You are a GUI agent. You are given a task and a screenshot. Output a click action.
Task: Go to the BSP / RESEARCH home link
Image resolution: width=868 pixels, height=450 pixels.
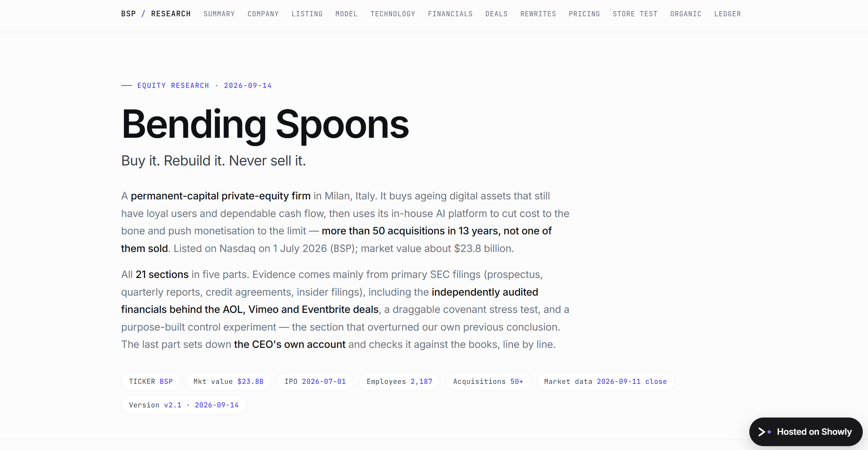pyautogui.click(x=156, y=14)
